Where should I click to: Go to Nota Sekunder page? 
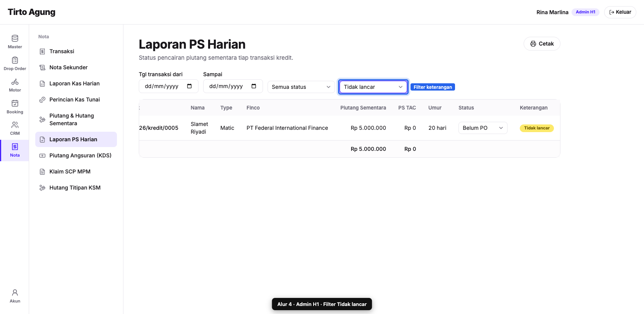(x=76, y=67)
